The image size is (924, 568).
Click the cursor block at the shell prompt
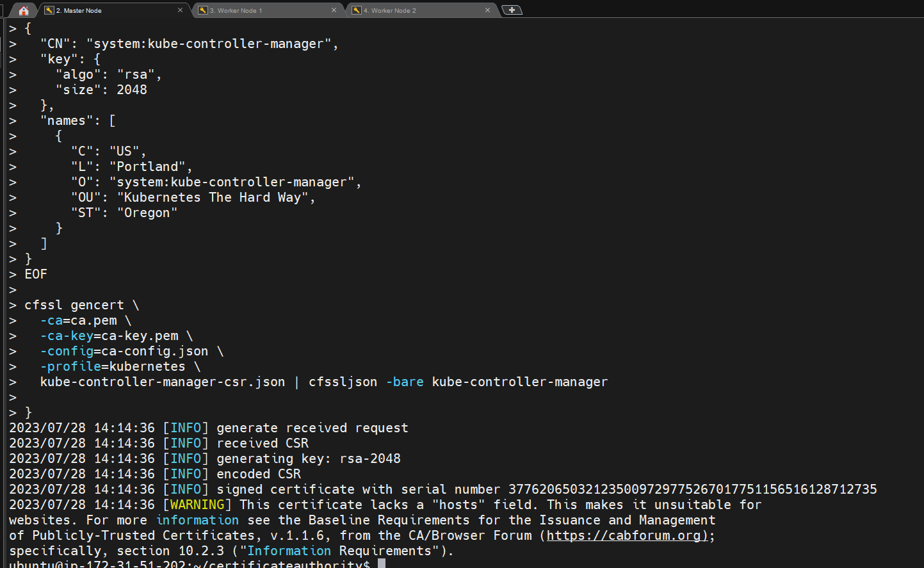(382, 564)
